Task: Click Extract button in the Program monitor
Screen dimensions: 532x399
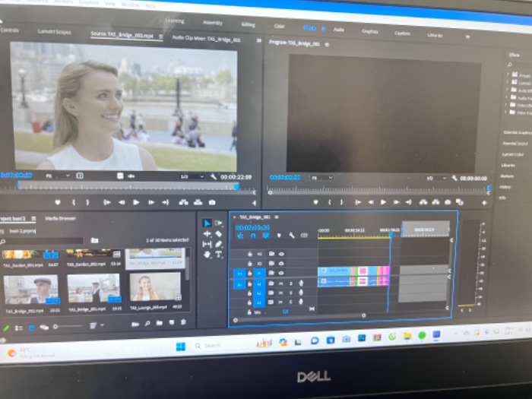Action: 435,202
